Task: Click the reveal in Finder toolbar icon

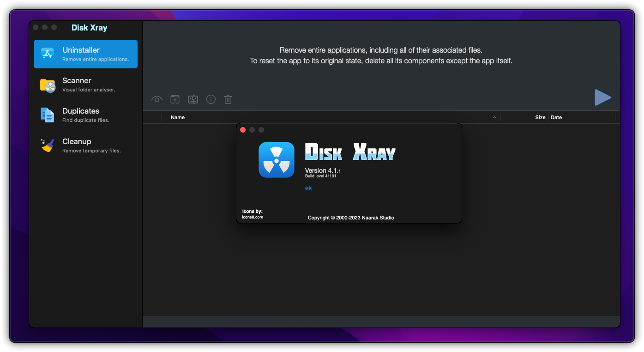Action: (x=193, y=99)
